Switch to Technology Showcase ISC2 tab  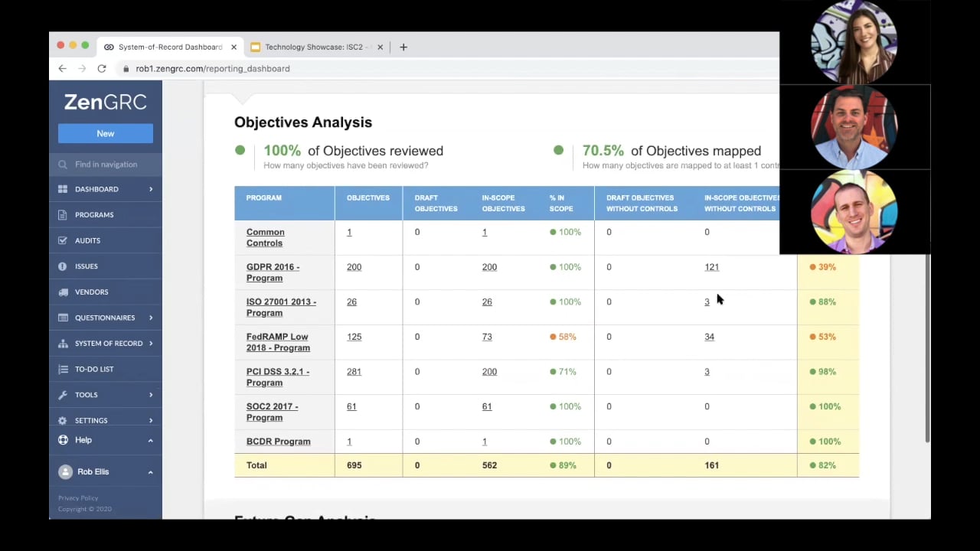click(313, 47)
